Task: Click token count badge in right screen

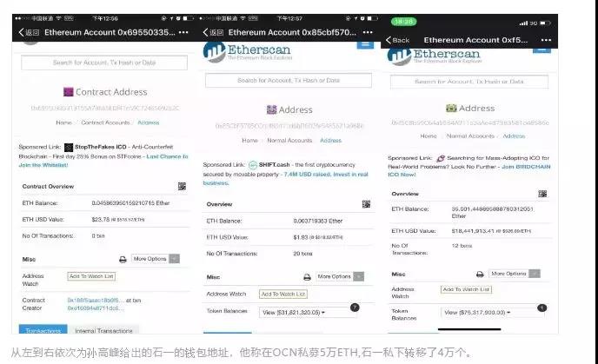Action: point(542,308)
